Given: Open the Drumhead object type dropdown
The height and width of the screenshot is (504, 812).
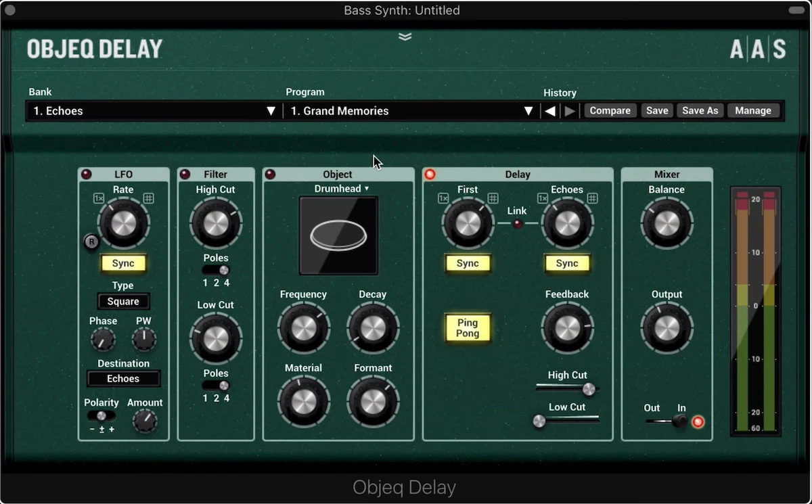Looking at the screenshot, I should tap(342, 189).
